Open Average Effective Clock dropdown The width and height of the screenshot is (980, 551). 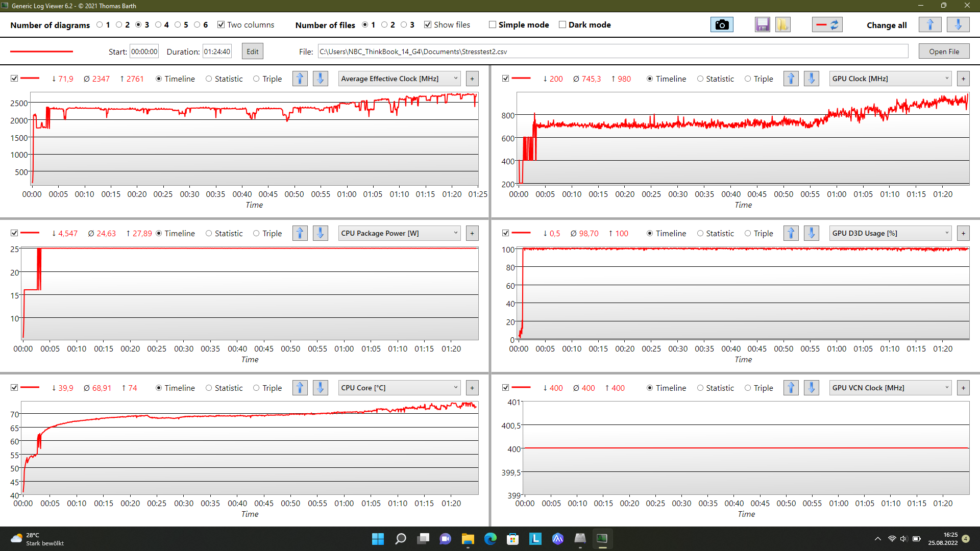(x=399, y=79)
